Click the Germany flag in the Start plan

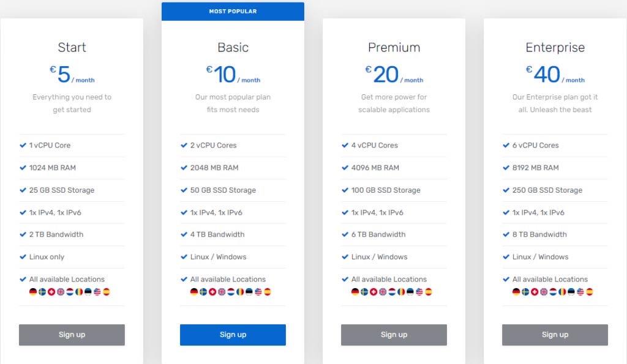point(33,292)
